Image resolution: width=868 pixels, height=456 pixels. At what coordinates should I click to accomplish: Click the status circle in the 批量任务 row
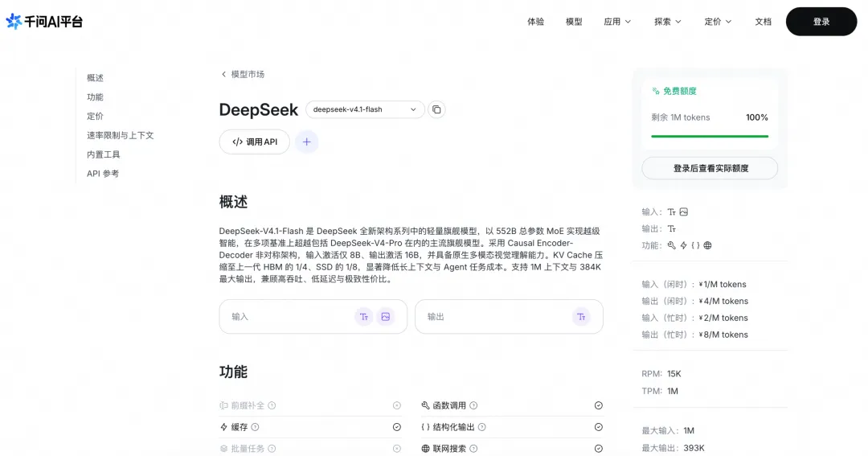point(397,449)
